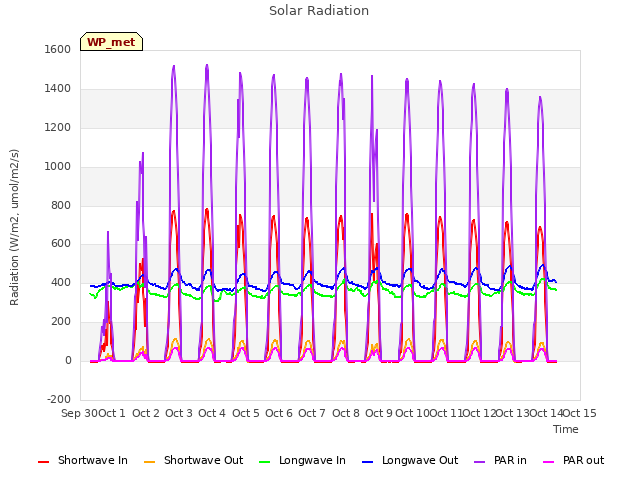The height and width of the screenshot is (480, 640).
Task: Click the green Longwave In legend swatch
Action: pyautogui.click(x=264, y=462)
